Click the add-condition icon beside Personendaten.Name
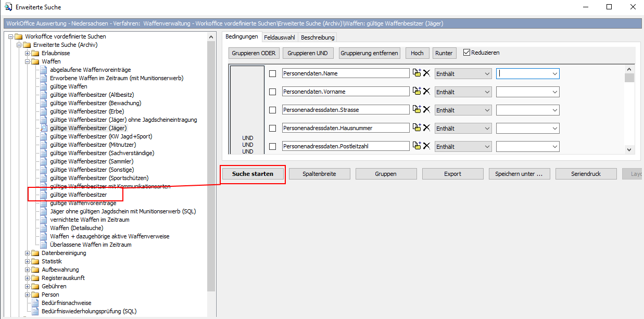Screen dimensions: 644x319 pos(416,73)
